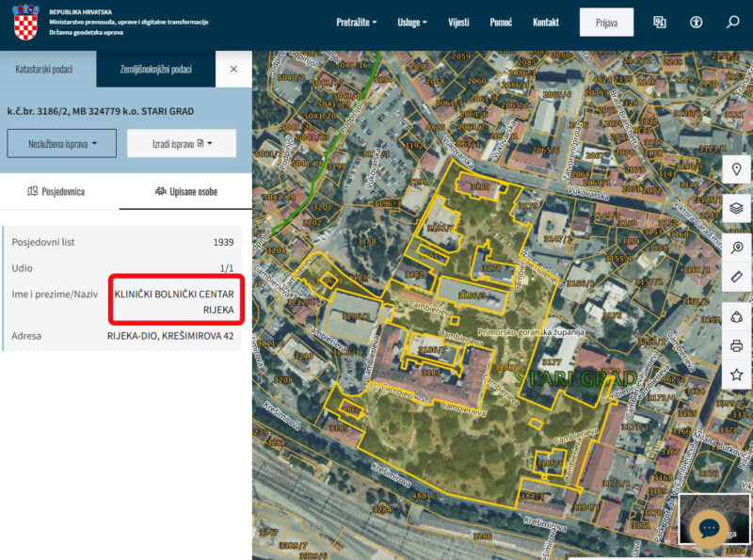The image size is (753, 560).
Task: Switch to the Katastarski podaci tab
Action: pos(44,69)
